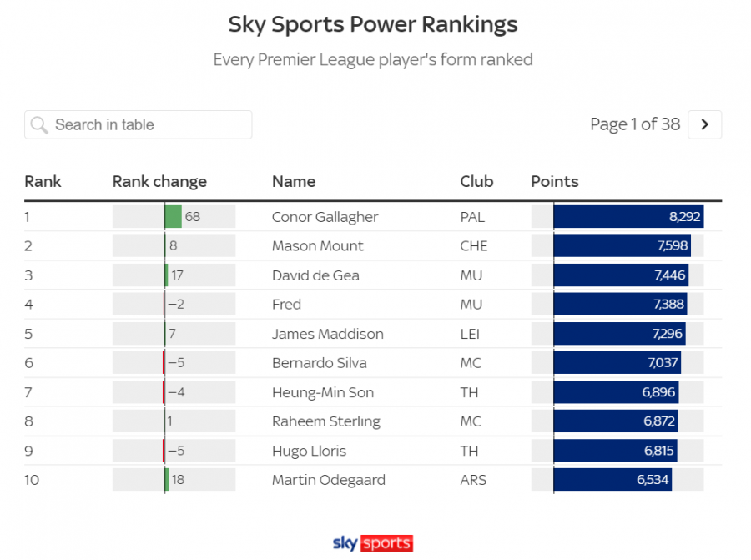Image resolution: width=751 pixels, height=560 pixels.
Task: Sort by Rank change column header
Action: (x=159, y=182)
